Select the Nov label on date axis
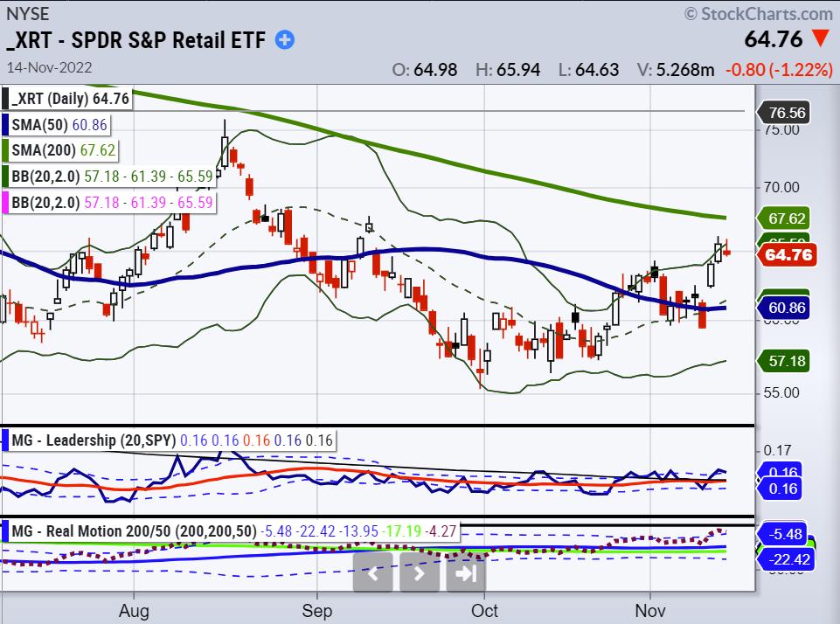The image size is (840, 624). pyautogui.click(x=649, y=610)
